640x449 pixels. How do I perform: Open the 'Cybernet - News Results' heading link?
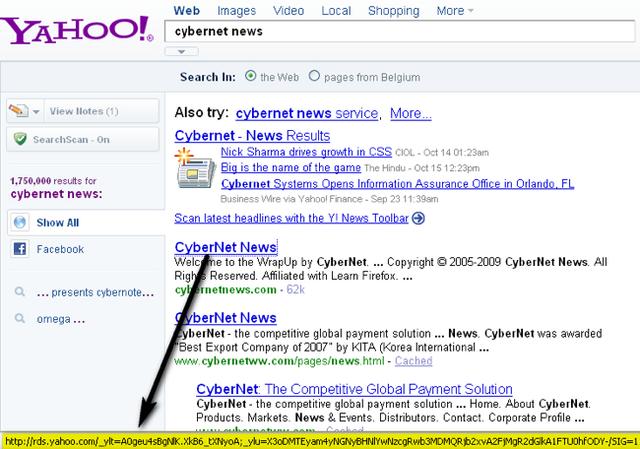tap(252, 136)
